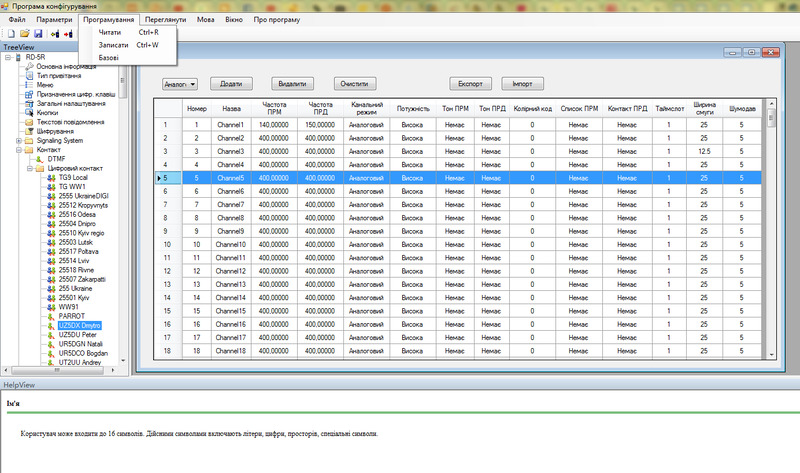Image resolution: width=800 pixels, height=473 pixels.
Task: Click the Open folder toolbar icon
Action: point(24,34)
